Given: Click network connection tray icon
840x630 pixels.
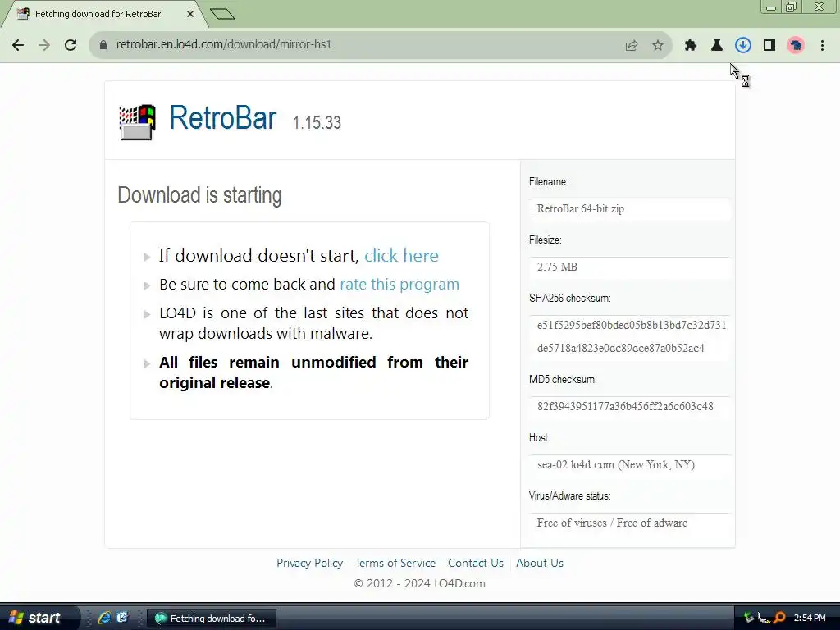Looking at the screenshot, I should click(x=764, y=618).
